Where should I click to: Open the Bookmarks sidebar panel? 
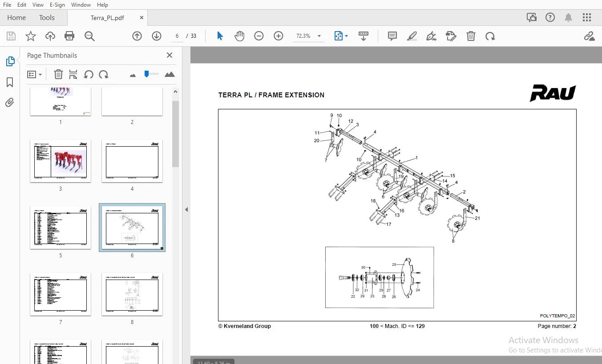click(x=10, y=82)
